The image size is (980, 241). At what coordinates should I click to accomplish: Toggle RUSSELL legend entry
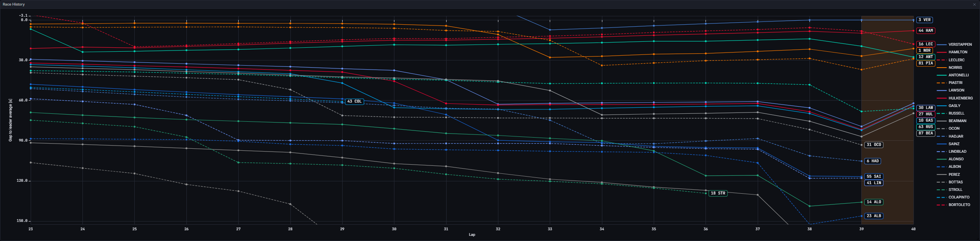tap(951, 113)
